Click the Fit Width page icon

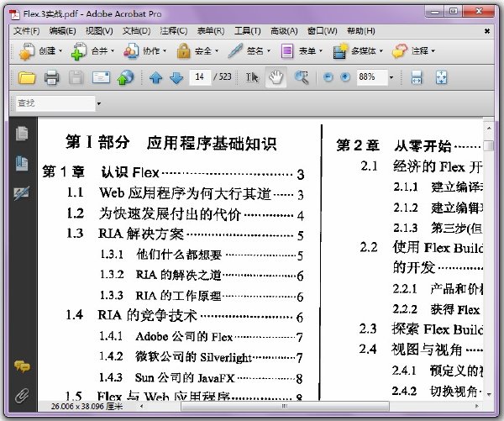(x=417, y=77)
